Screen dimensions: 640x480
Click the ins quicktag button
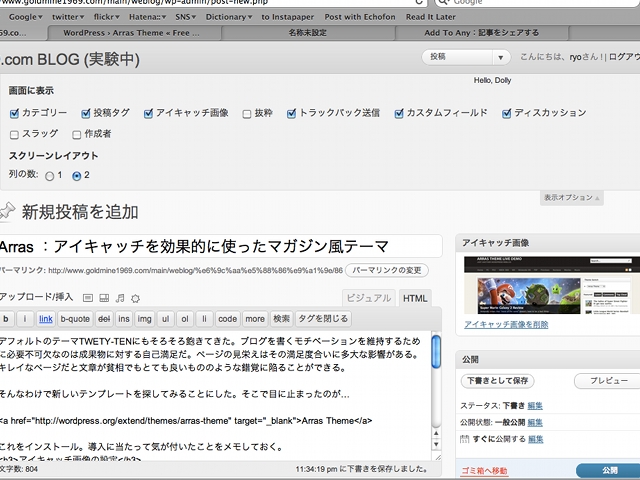[x=124, y=319]
